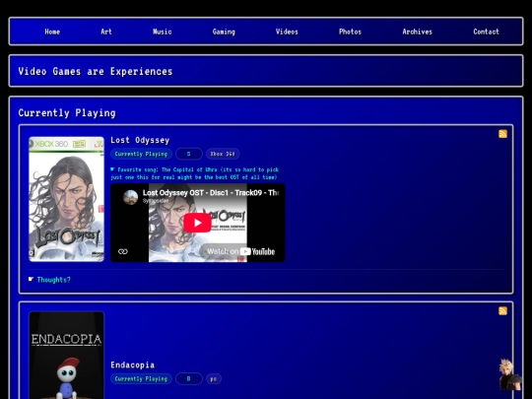Click the RSS feed icon on Endacopia card
The width and height of the screenshot is (532, 399).
[502, 311]
